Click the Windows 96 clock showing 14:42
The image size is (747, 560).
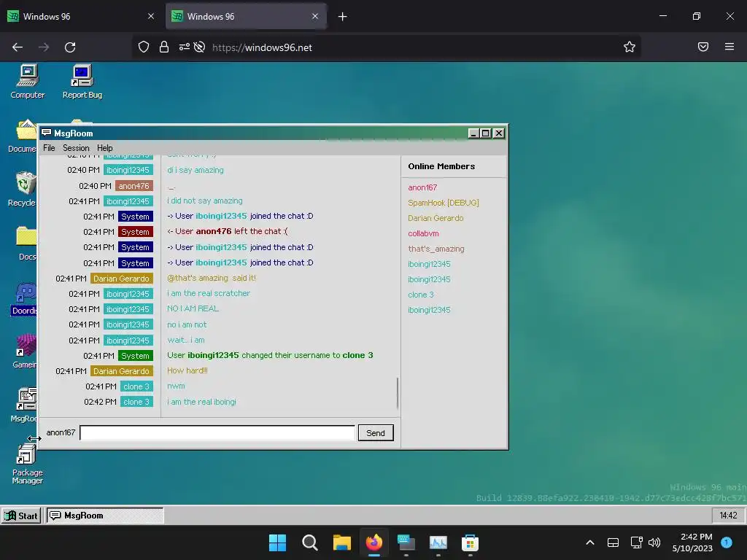[728, 516]
